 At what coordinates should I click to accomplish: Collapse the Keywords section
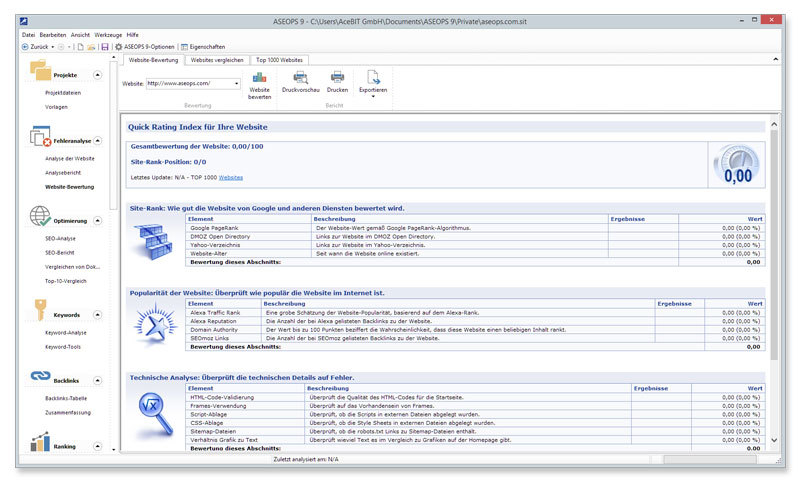[x=97, y=315]
